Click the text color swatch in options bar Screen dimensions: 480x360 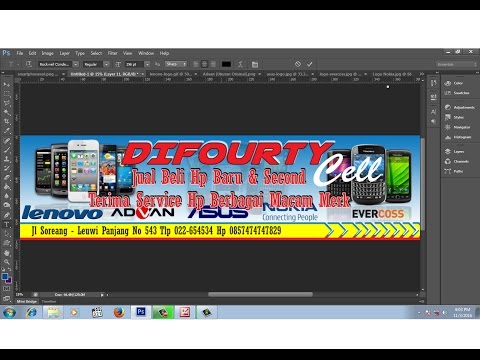point(226,64)
